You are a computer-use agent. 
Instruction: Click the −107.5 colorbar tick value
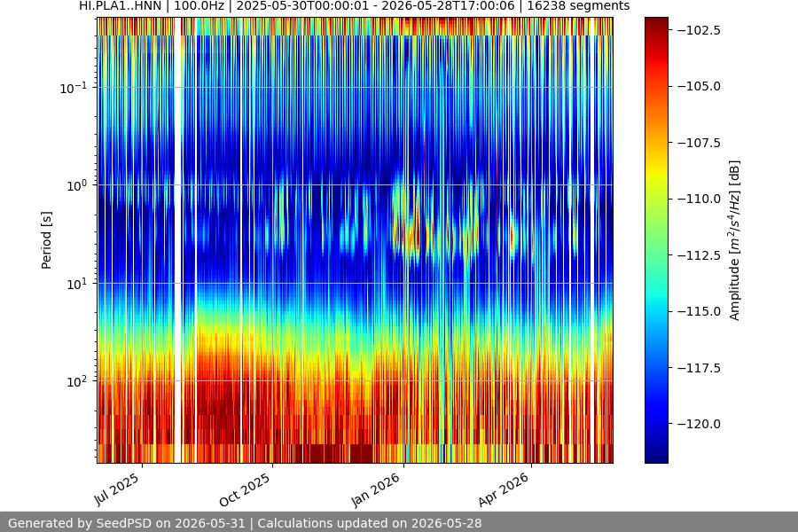click(700, 143)
